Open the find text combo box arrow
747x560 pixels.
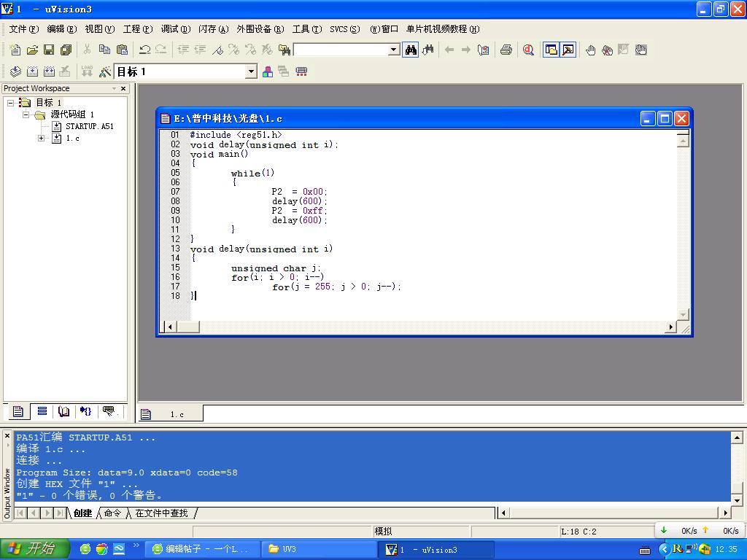393,50
